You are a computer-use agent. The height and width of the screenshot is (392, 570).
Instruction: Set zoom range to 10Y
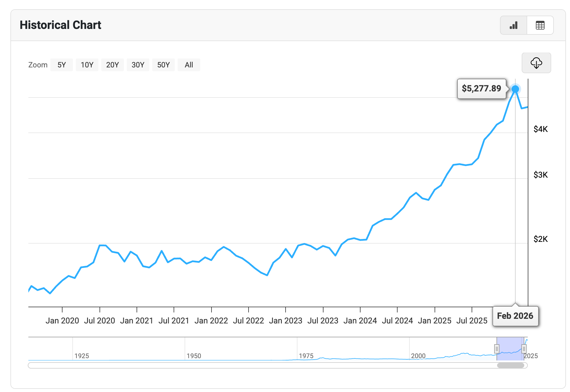coord(87,65)
